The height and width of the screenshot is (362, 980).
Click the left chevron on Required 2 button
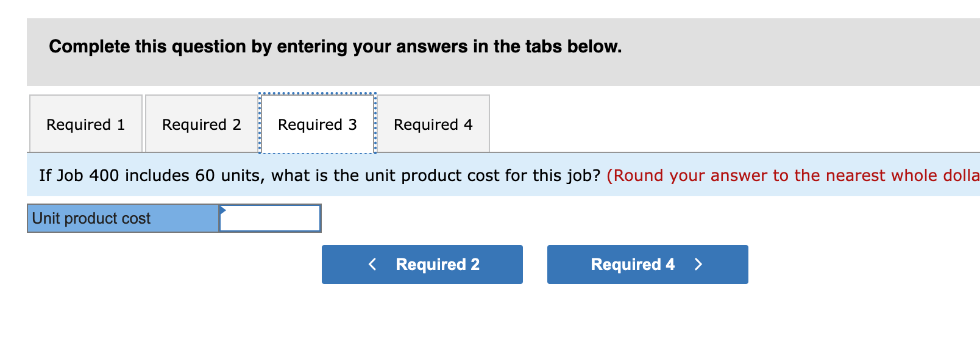click(373, 264)
